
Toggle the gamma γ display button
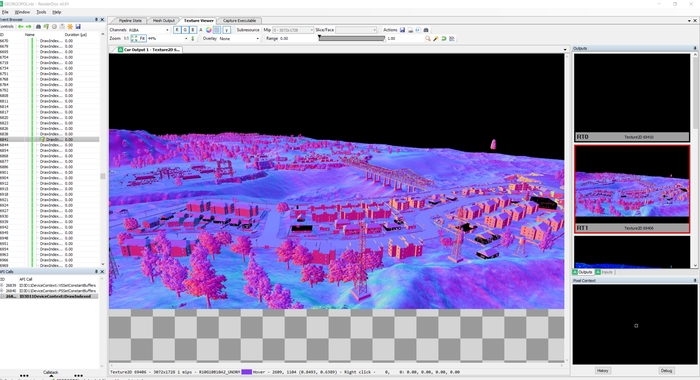point(226,30)
